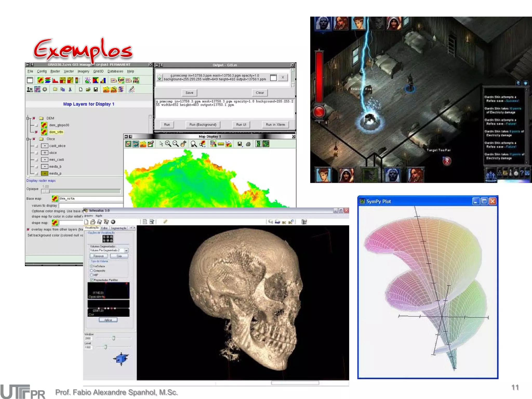Open the Raster menu
Image resolution: width=532 pixels, height=399 pixels.
coord(55,71)
